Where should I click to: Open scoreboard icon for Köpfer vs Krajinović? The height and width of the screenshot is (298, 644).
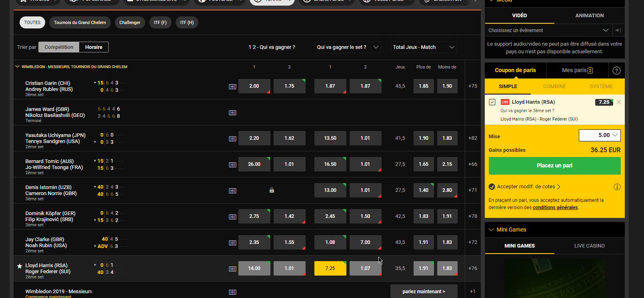click(232, 217)
